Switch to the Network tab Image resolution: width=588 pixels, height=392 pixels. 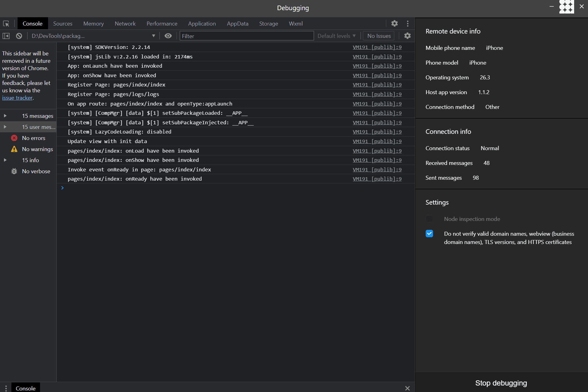pyautogui.click(x=125, y=23)
